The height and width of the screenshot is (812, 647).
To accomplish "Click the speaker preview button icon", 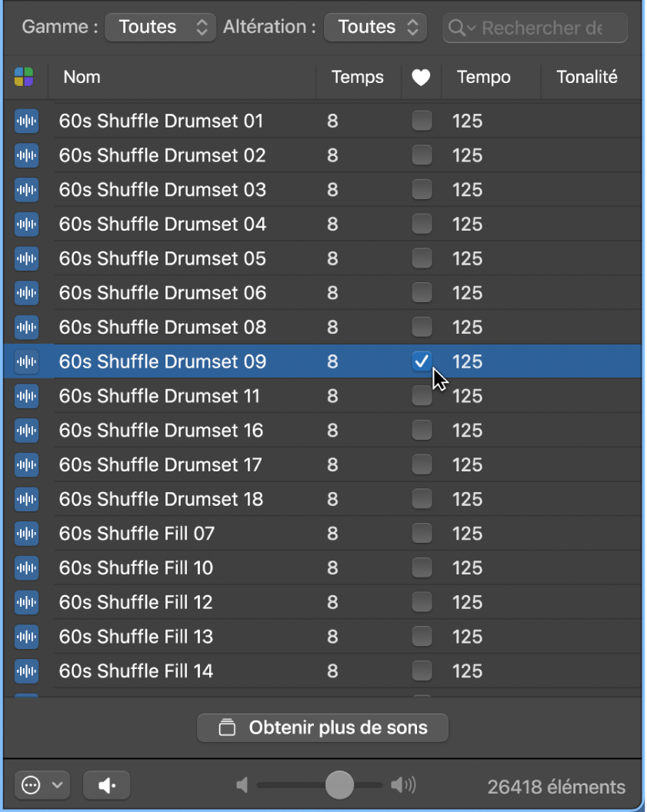I will click(x=107, y=785).
